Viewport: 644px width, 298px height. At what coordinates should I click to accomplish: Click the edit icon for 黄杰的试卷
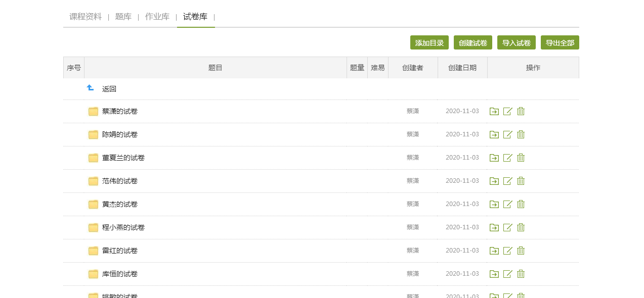tap(507, 204)
